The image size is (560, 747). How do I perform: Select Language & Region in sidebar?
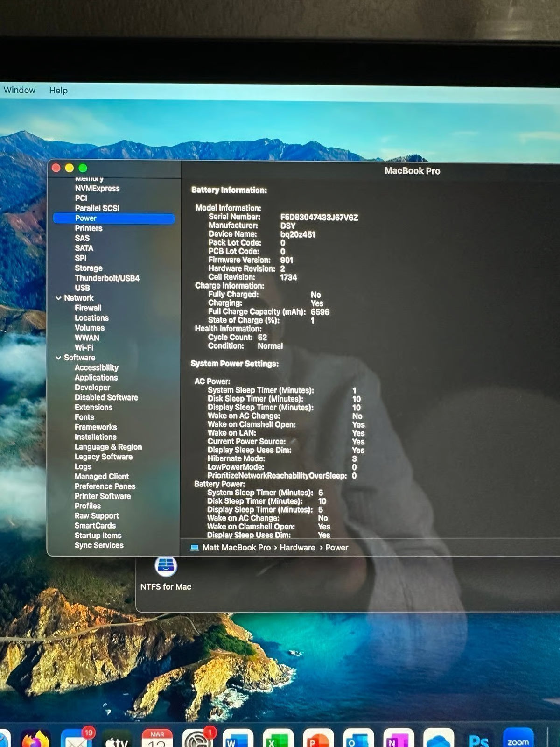click(108, 447)
